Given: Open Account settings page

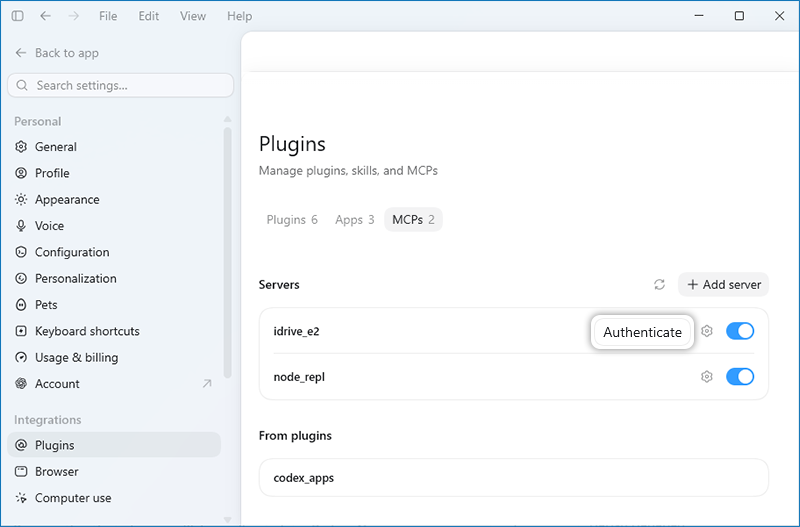Looking at the screenshot, I should 114,384.
